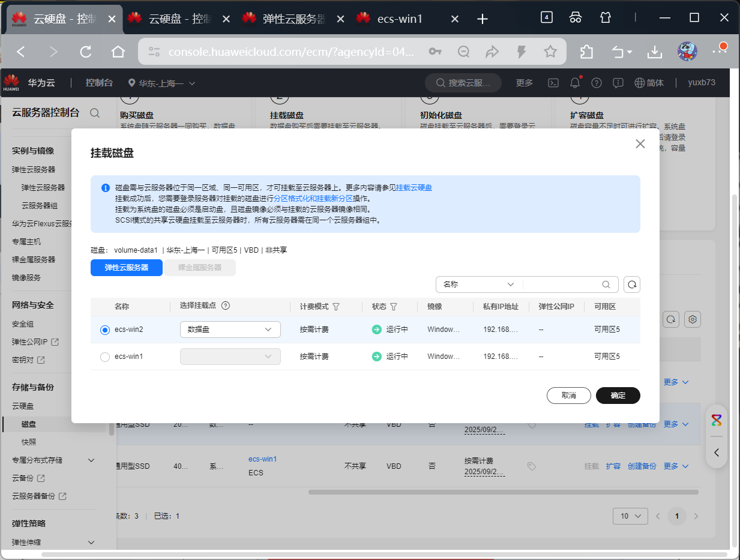Open the notifications bell icon
The width and height of the screenshot is (740, 560).
tap(575, 83)
